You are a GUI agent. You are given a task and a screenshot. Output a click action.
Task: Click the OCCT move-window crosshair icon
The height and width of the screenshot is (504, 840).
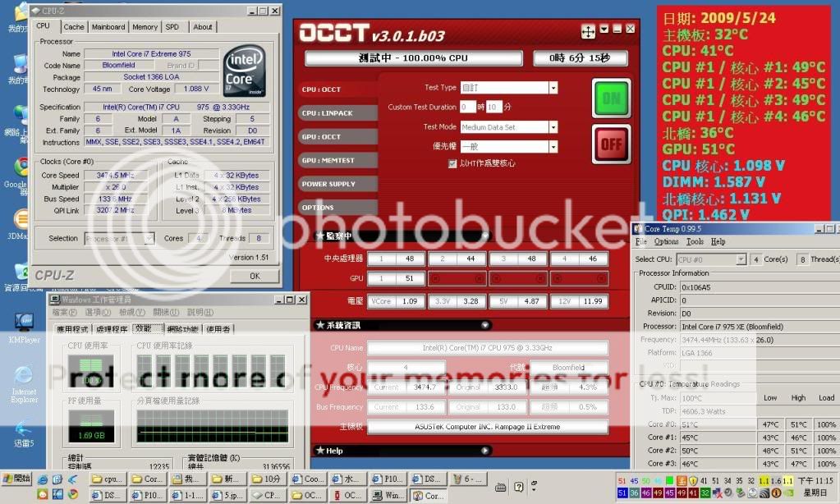[x=588, y=31]
